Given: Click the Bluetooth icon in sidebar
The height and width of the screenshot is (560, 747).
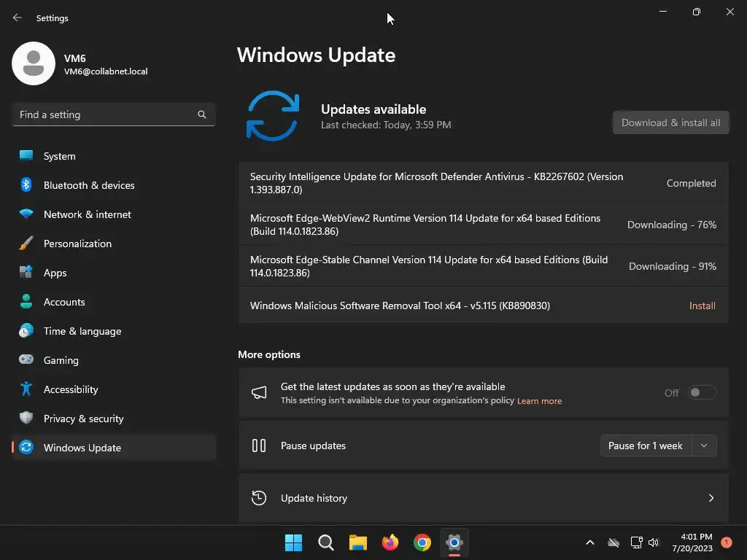Looking at the screenshot, I should tap(26, 184).
